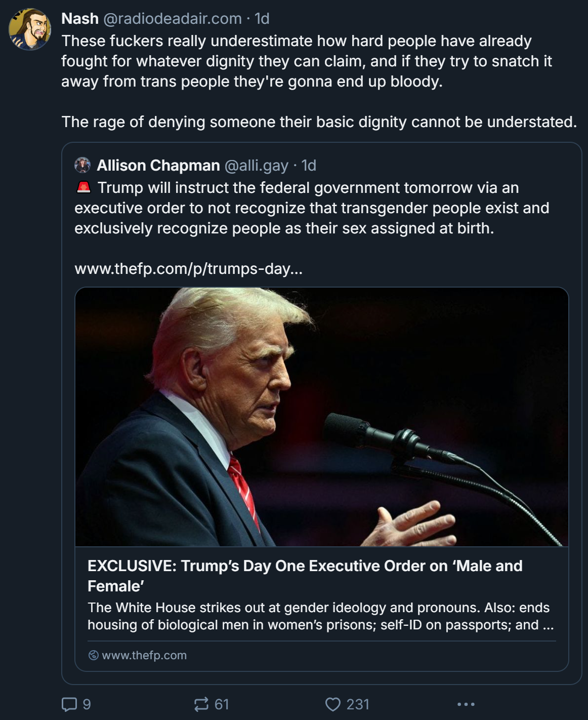Open the article preview photo
Screen dimensions: 588x720
(322, 417)
